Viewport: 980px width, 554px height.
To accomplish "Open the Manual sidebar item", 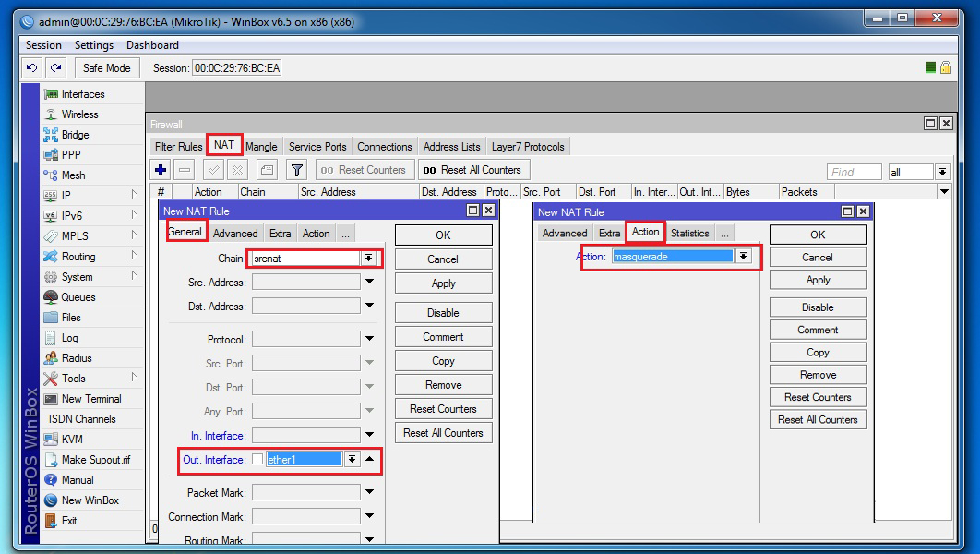I will click(78, 479).
